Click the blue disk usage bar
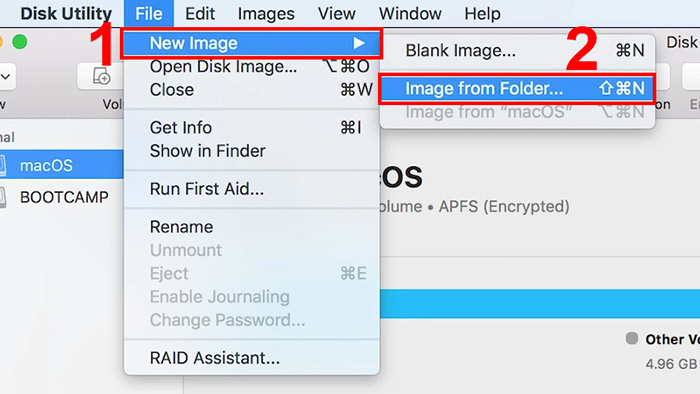700x394 pixels. (x=540, y=303)
